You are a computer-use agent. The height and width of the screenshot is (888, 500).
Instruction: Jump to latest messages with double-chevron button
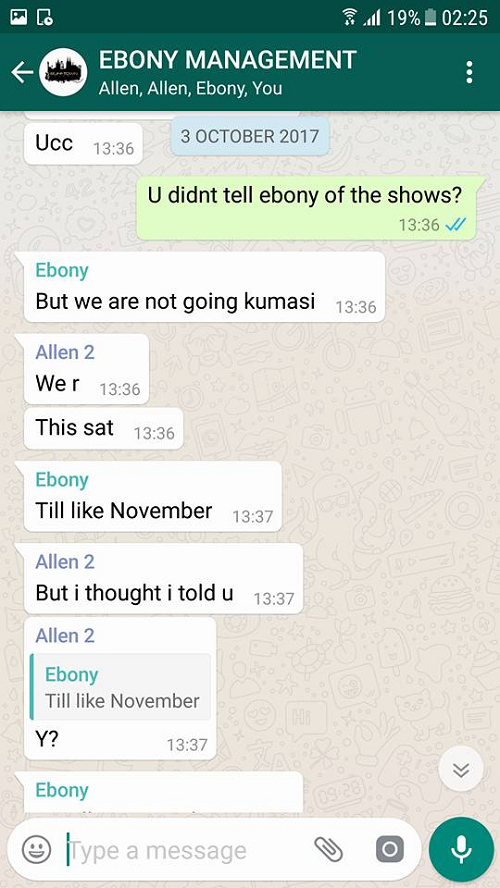[461, 769]
